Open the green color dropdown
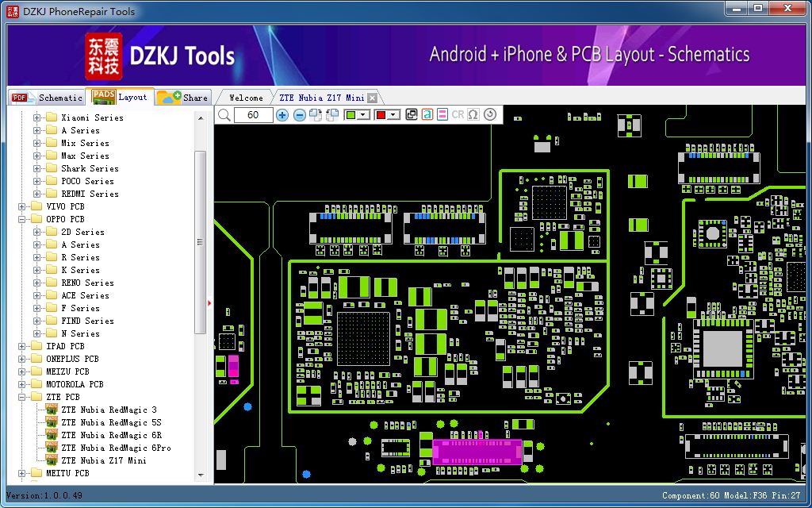This screenshot has width=812, height=508. [x=363, y=115]
